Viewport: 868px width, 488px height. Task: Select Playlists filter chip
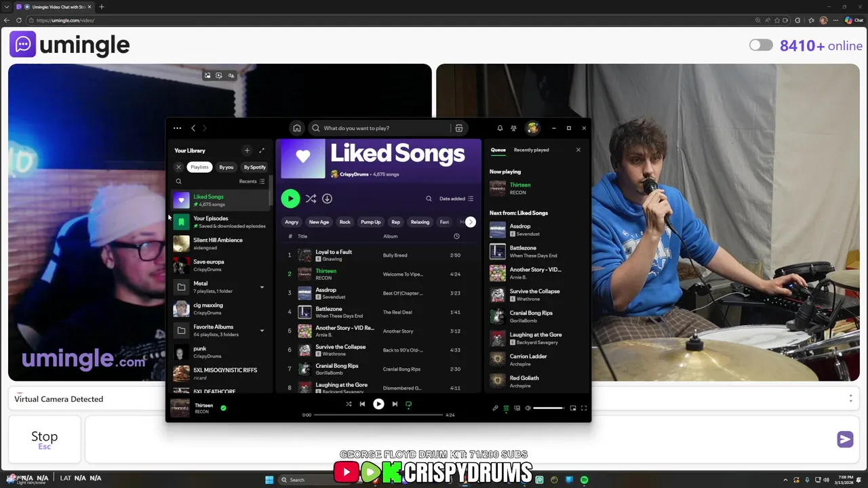point(199,167)
